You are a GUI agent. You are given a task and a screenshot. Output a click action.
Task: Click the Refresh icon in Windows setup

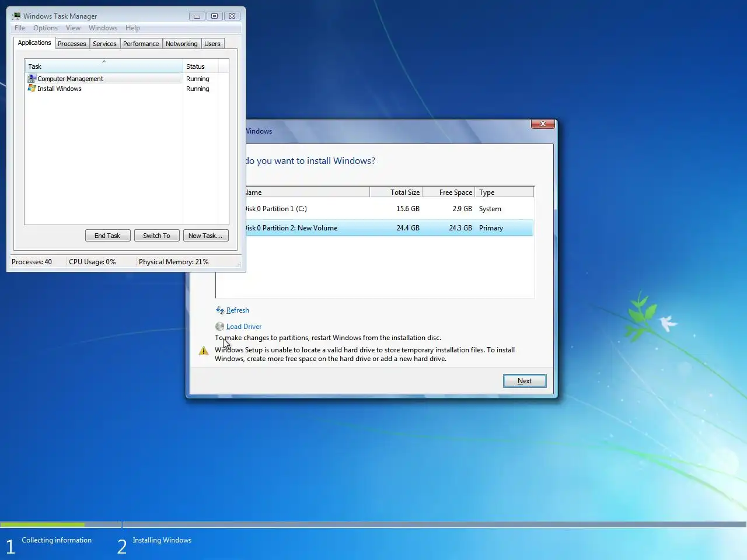click(220, 310)
